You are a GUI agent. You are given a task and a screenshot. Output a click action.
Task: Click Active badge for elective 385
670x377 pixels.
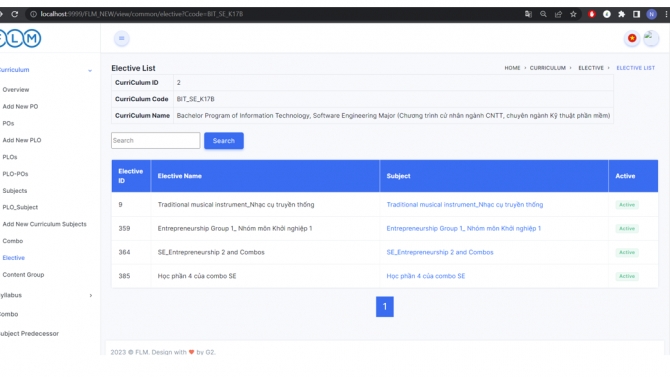[x=627, y=276]
